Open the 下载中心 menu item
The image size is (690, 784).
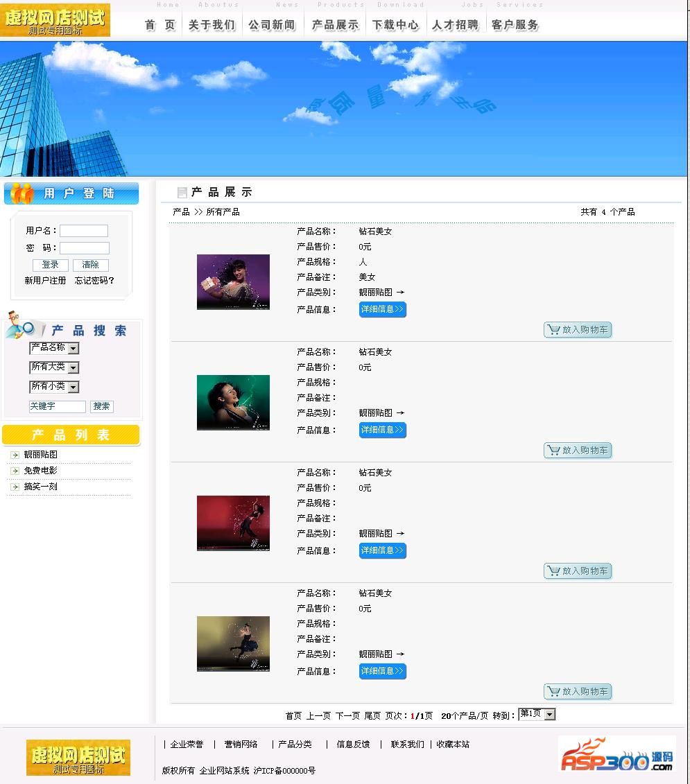395,25
